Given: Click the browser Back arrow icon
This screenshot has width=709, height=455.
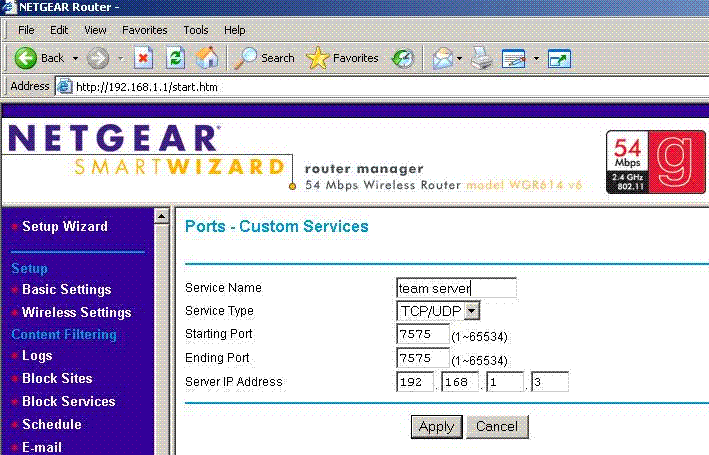Looking at the screenshot, I should 25,58.
